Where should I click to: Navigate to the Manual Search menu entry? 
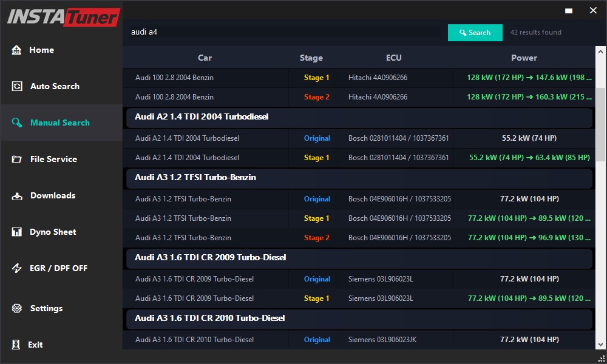point(61,123)
